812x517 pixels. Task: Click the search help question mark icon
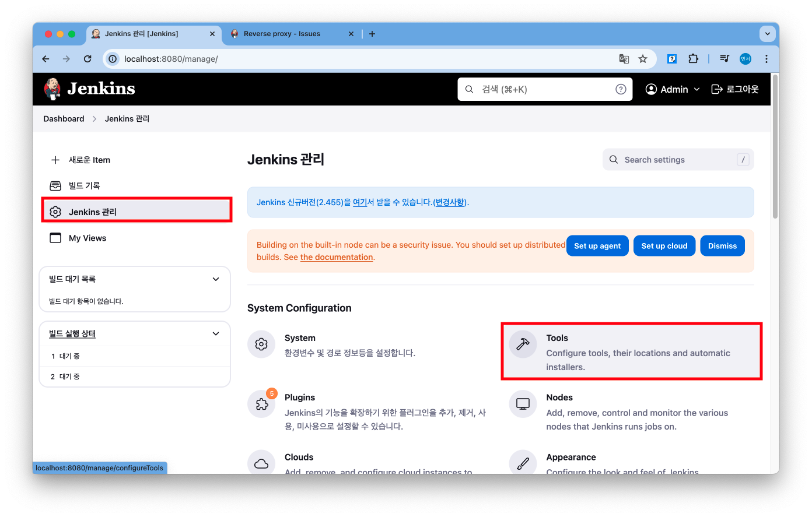tap(621, 89)
